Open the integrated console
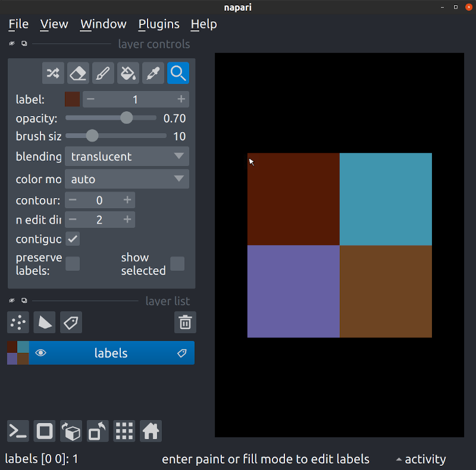Screen dimensions: 476x470 [x=17, y=431]
